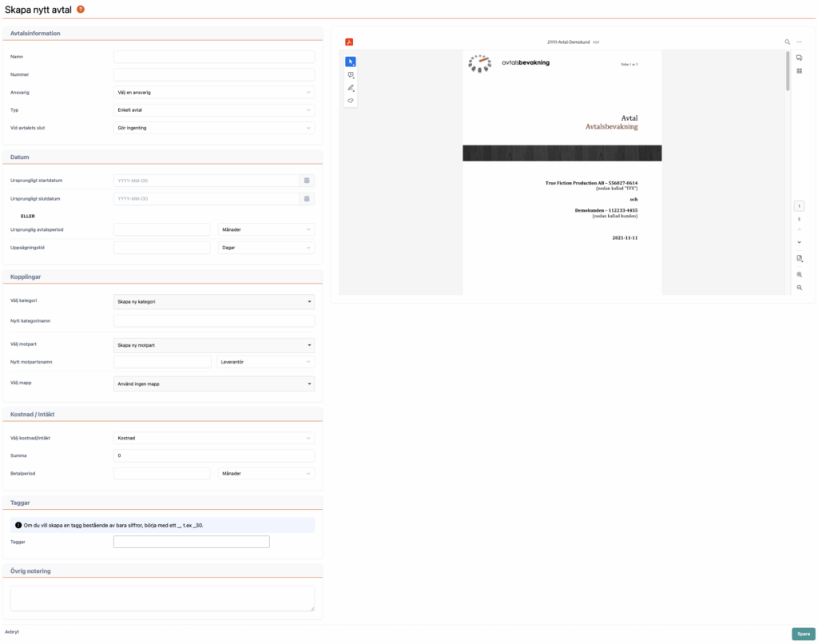Click the Spara button
Image resolution: width=818 pixels, height=644 pixels.
click(803, 634)
